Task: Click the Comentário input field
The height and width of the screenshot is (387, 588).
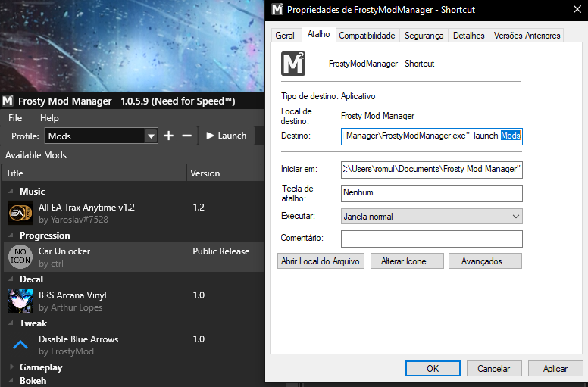Action: (432, 239)
